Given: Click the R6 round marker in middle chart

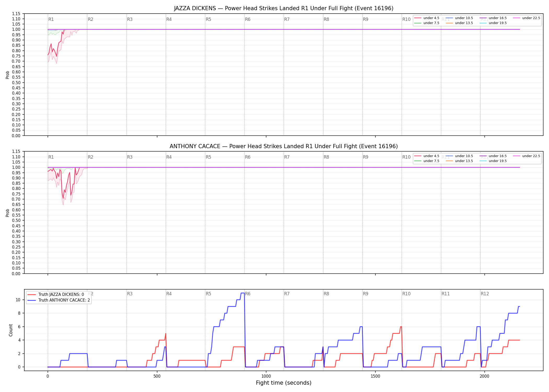Looking at the screenshot, I should tap(248, 157).
